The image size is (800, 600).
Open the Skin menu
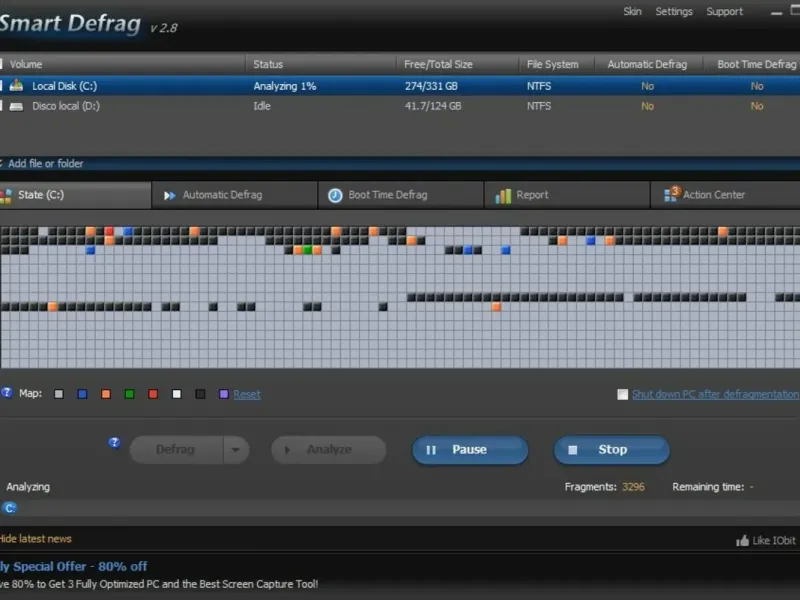[632, 11]
